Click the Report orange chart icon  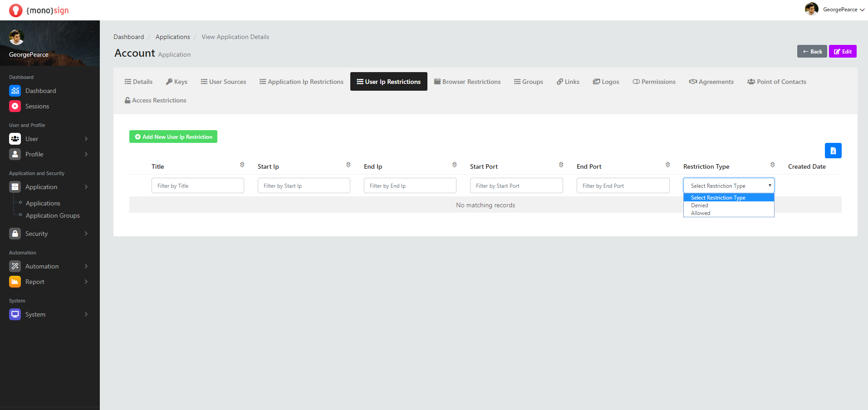pyautogui.click(x=15, y=282)
